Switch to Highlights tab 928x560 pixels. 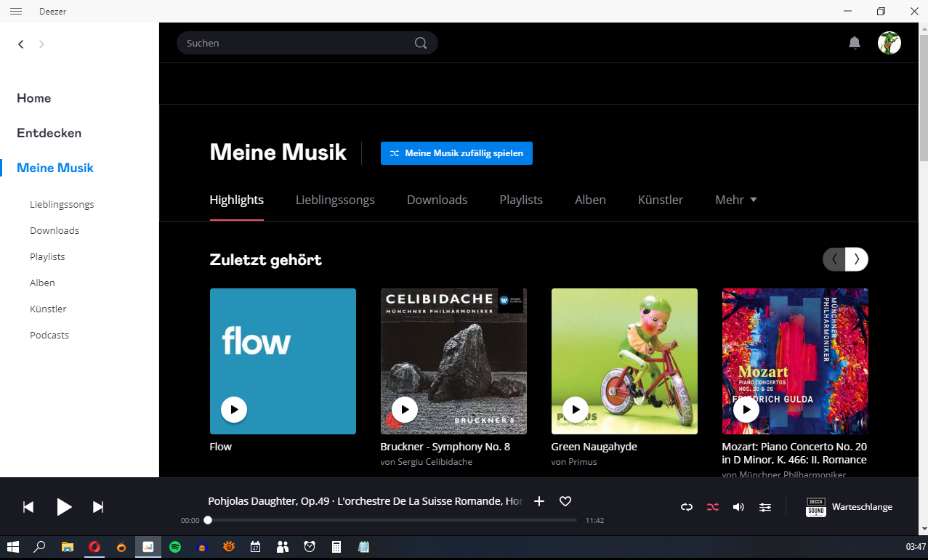[x=236, y=200]
